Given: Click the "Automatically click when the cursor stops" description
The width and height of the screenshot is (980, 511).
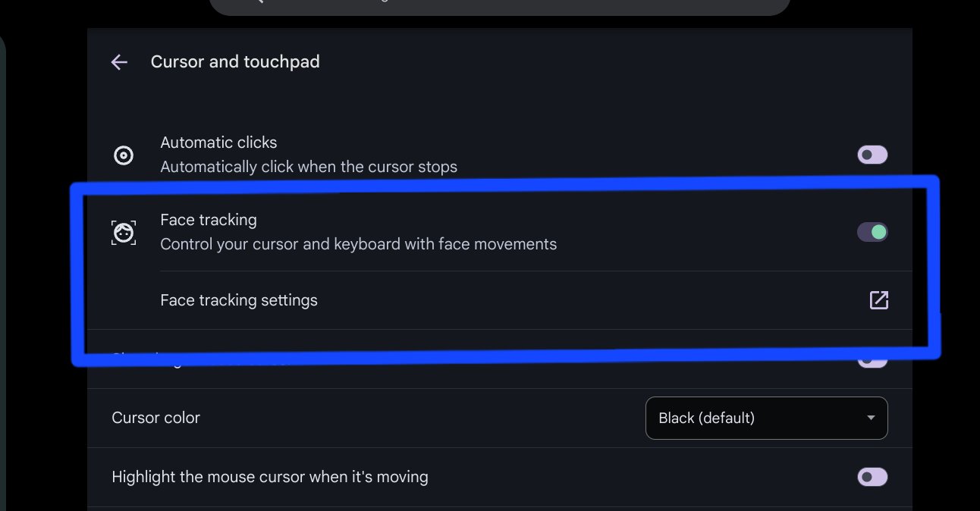Looking at the screenshot, I should (309, 167).
